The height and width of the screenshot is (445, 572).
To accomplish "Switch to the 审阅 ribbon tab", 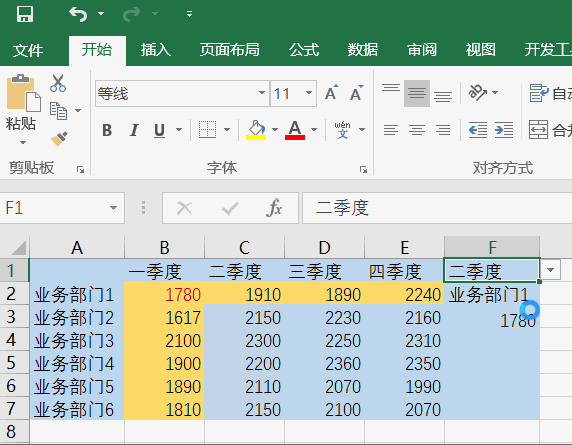I will [x=422, y=50].
